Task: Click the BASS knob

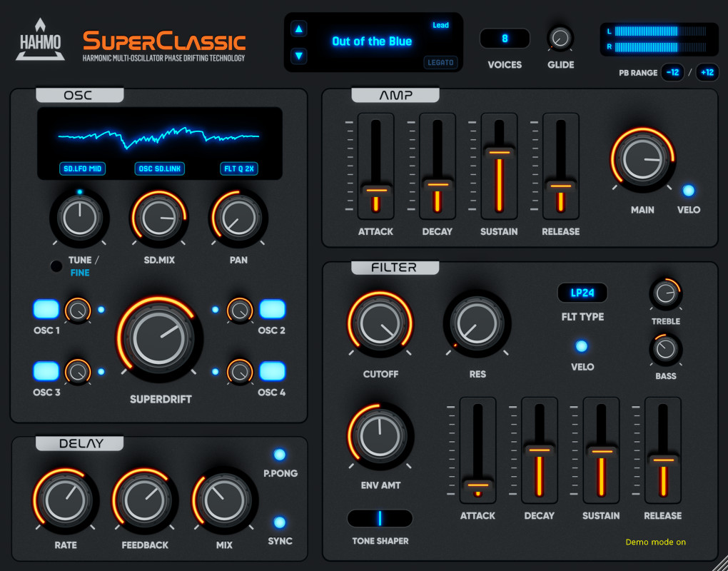Action: [x=665, y=349]
